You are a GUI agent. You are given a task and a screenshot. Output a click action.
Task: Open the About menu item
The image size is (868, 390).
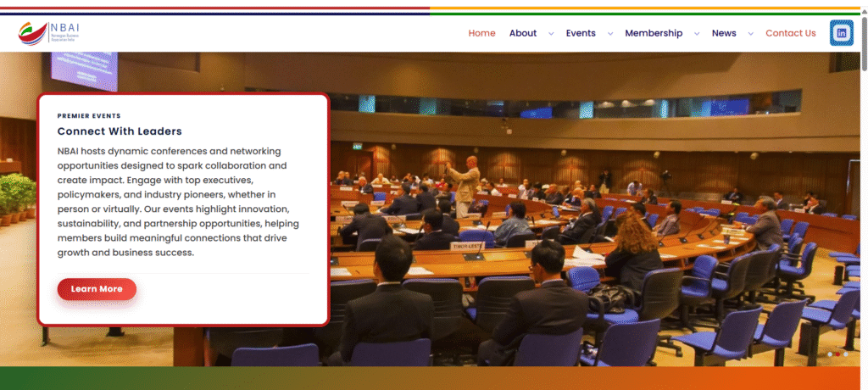pyautogui.click(x=522, y=33)
